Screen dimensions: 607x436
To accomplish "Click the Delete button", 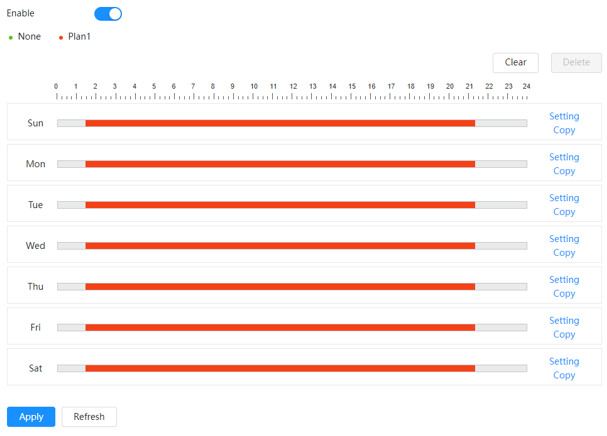I will [x=576, y=62].
